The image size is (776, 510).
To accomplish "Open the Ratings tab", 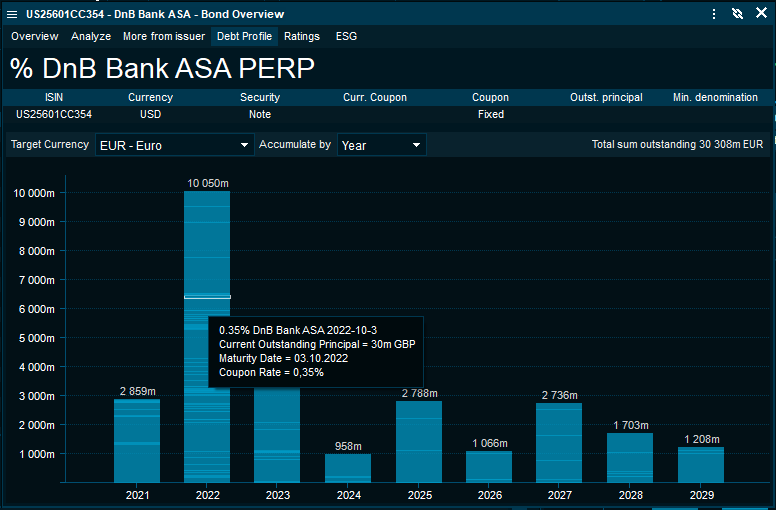I will pyautogui.click(x=302, y=36).
